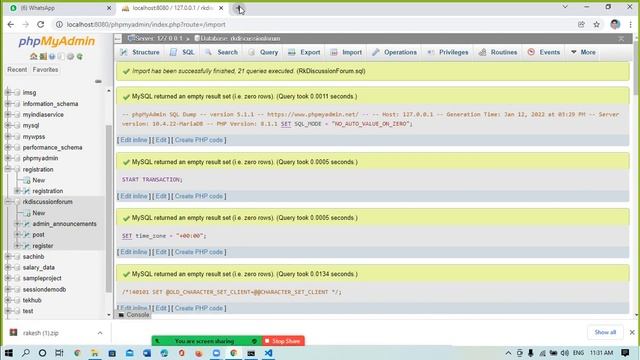Expand the sessiondemodb database node
Viewport: 640px width, 360px height.
8,289
